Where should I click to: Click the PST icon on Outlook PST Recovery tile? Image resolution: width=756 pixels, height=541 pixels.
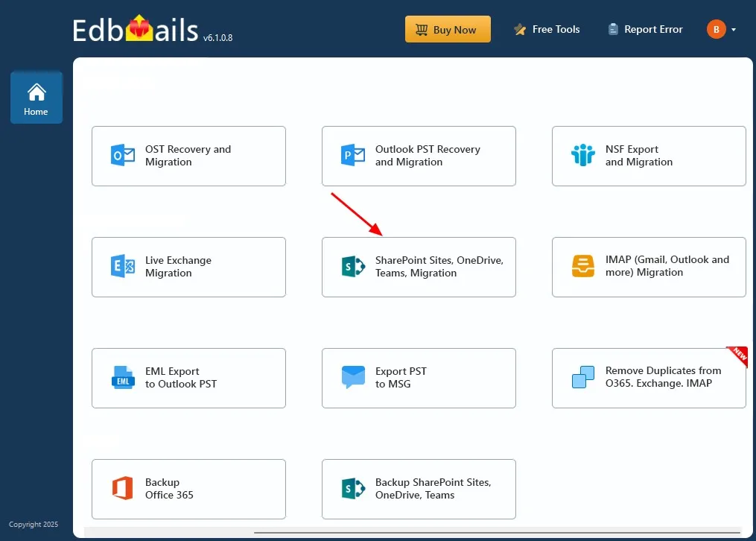click(x=352, y=156)
